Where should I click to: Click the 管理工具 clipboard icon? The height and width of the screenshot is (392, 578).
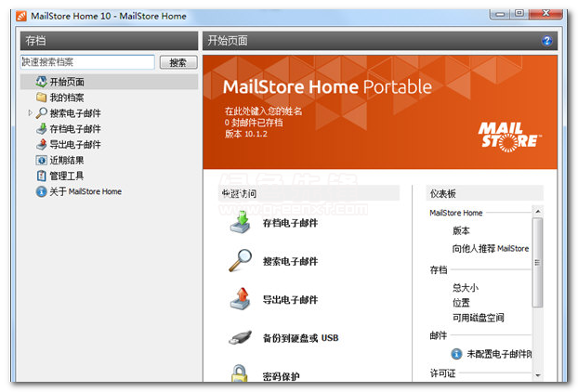point(41,176)
